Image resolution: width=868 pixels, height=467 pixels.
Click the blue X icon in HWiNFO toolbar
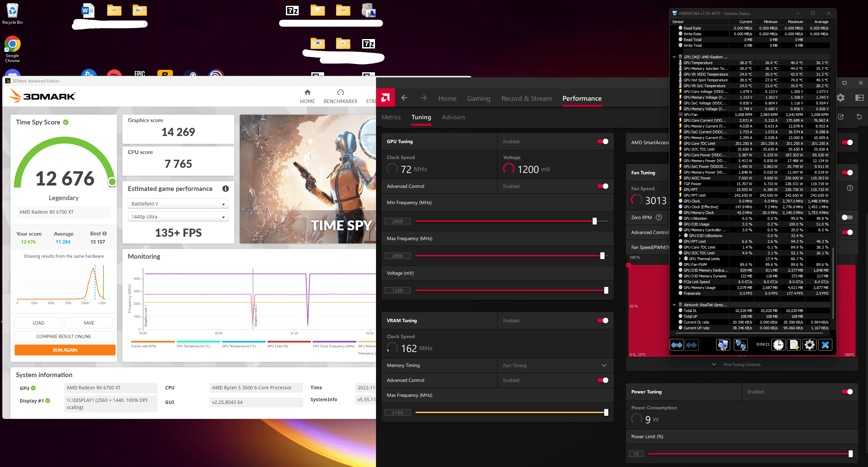coord(825,345)
